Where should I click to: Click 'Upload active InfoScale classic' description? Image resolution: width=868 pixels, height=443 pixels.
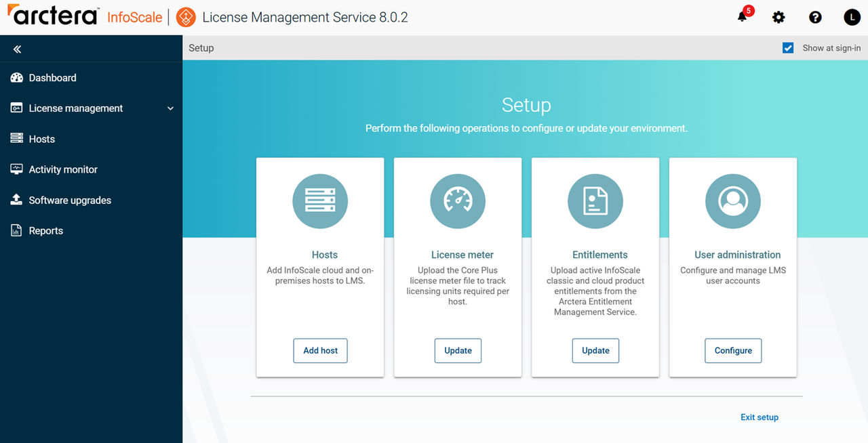point(595,291)
